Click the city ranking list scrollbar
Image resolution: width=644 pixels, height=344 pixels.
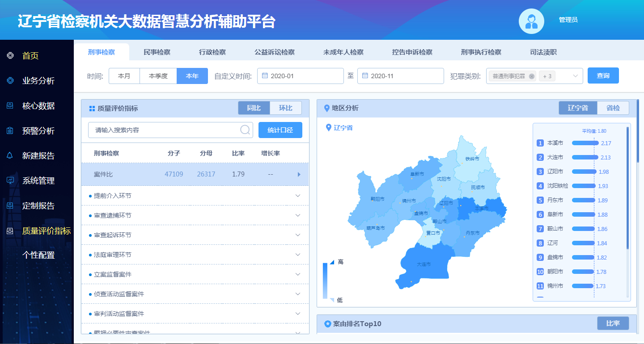pyautogui.click(x=627, y=188)
